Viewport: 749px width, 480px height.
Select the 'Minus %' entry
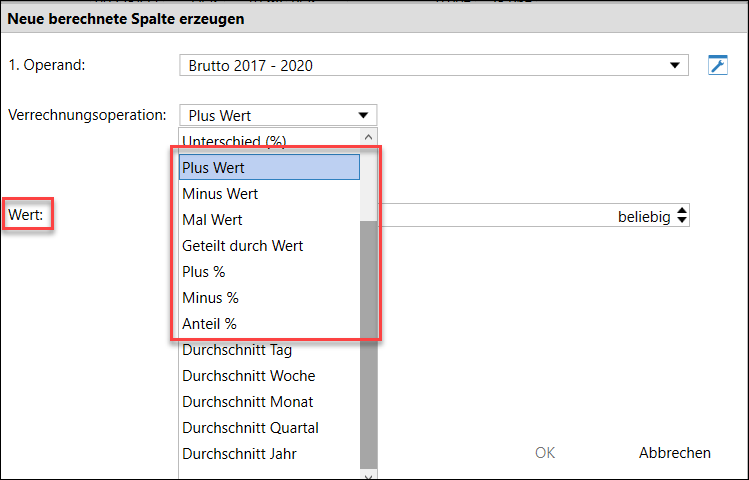[x=269, y=298]
